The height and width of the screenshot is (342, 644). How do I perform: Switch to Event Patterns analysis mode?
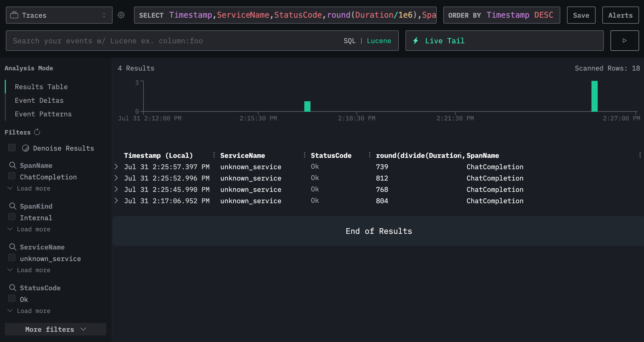click(x=43, y=114)
